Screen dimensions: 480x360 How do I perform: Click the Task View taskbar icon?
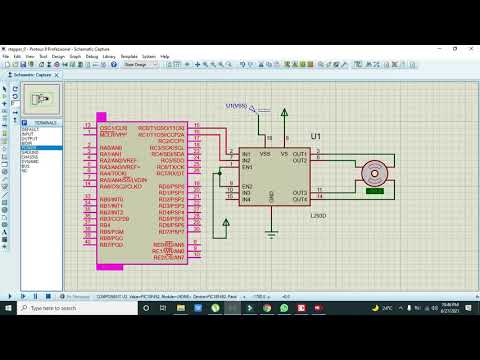tap(163, 308)
